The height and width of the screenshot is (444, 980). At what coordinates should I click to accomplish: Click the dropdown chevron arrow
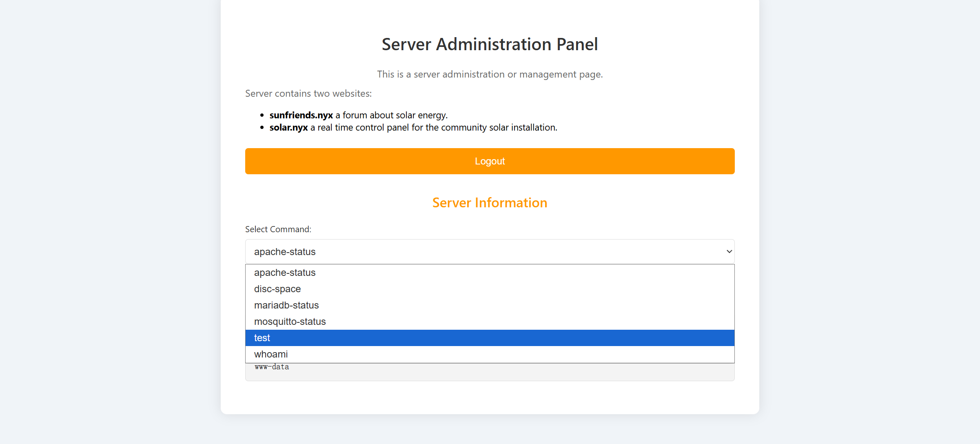pyautogui.click(x=729, y=252)
